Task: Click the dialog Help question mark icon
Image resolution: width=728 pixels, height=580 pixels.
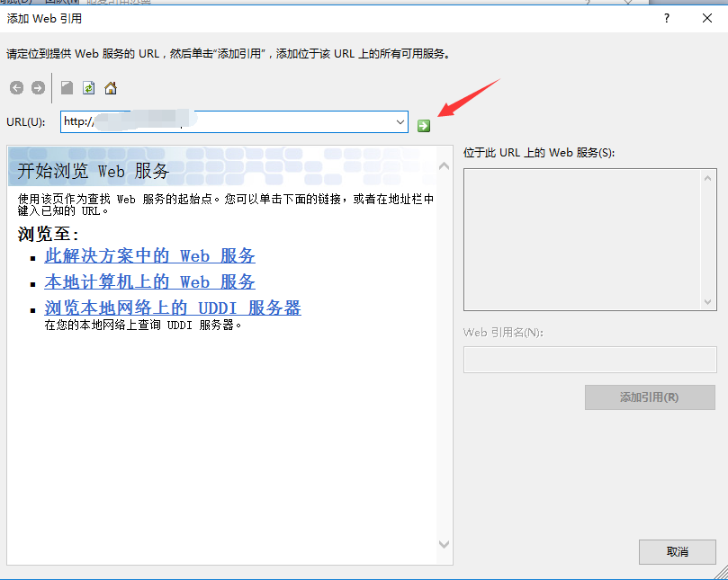Action: 666,18
